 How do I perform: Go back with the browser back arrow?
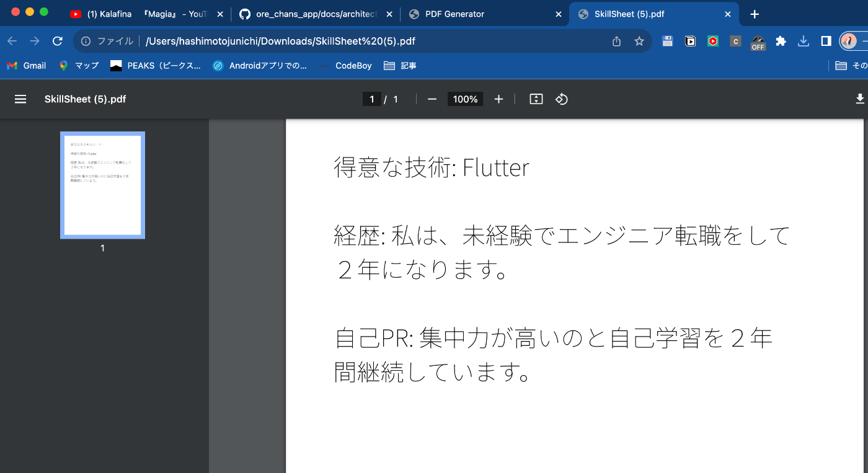pyautogui.click(x=12, y=41)
